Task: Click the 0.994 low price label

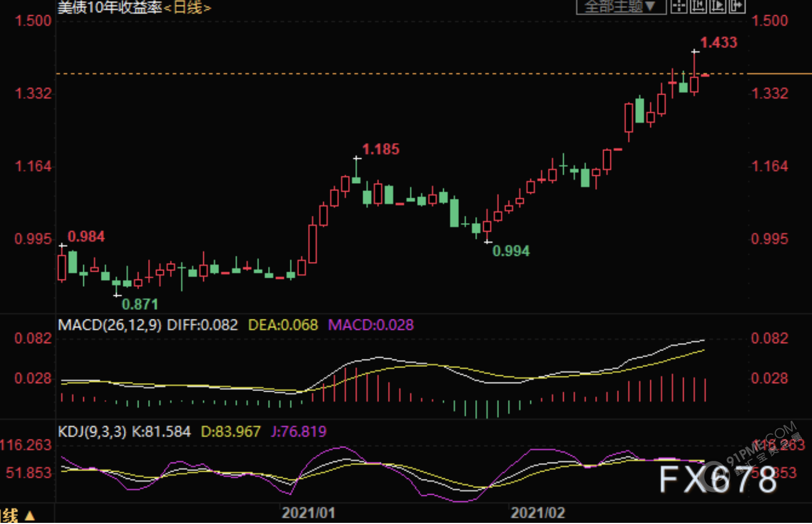Action: (x=511, y=251)
